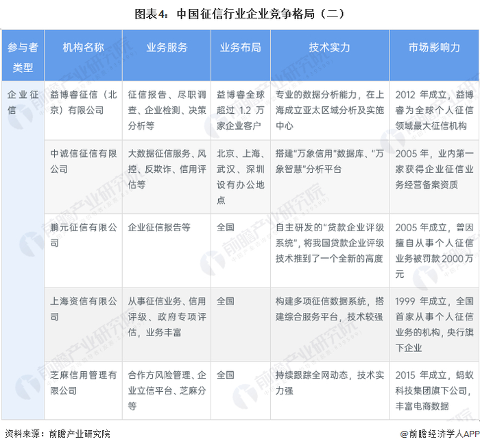Click the 从事征信业务、信用评级 cell

pyautogui.click(x=167, y=325)
